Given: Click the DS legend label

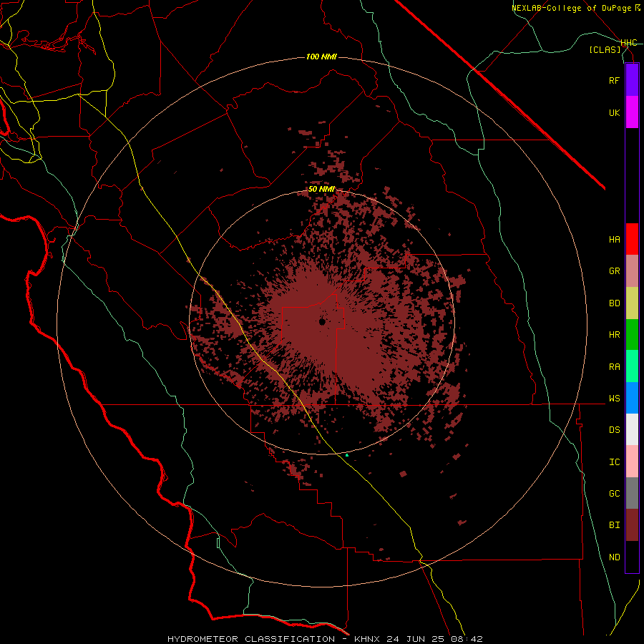Looking at the screenshot, I should [x=614, y=430].
